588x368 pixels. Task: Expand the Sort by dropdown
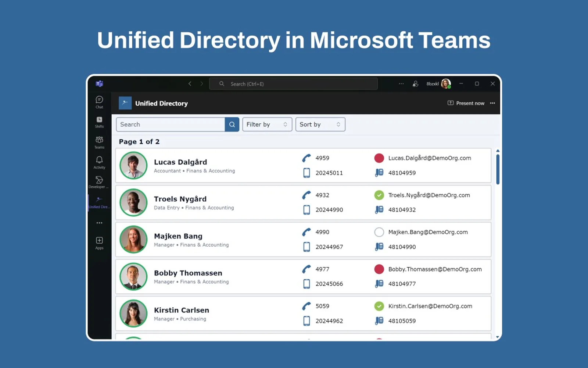(320, 124)
